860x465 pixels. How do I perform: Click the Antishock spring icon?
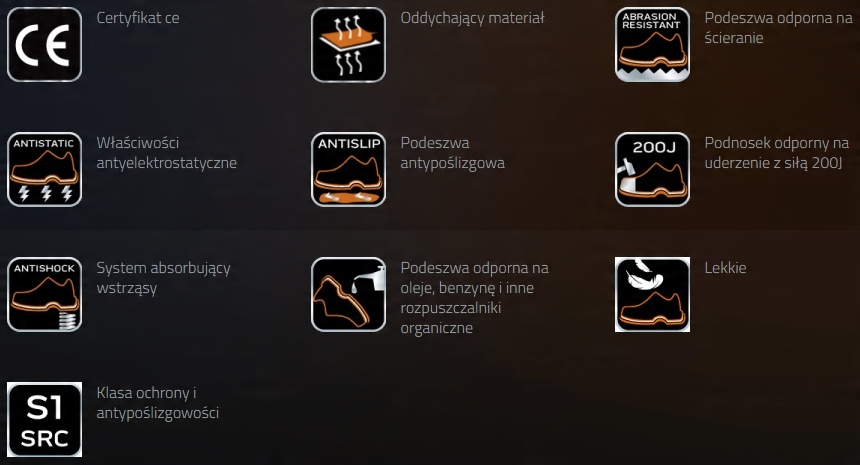[44, 294]
